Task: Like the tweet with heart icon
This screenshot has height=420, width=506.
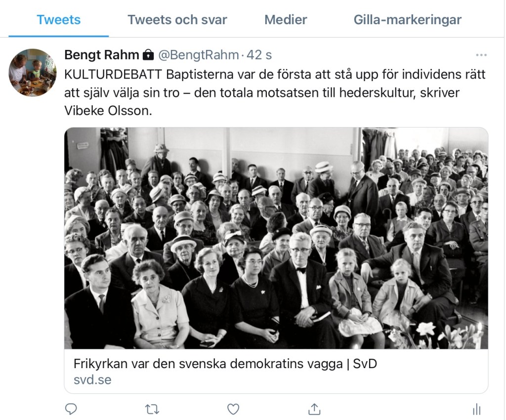Action: (233, 409)
